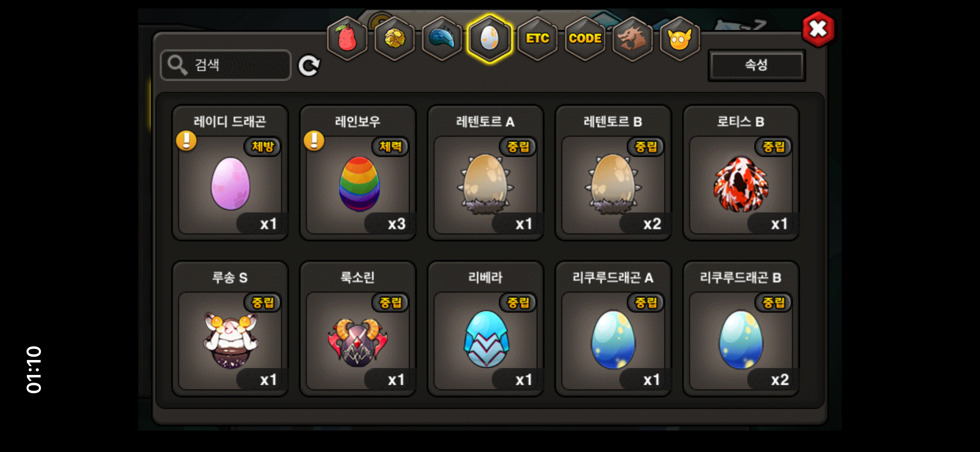The image size is (980, 452).
Task: Close the inventory with the red X
Action: (819, 29)
